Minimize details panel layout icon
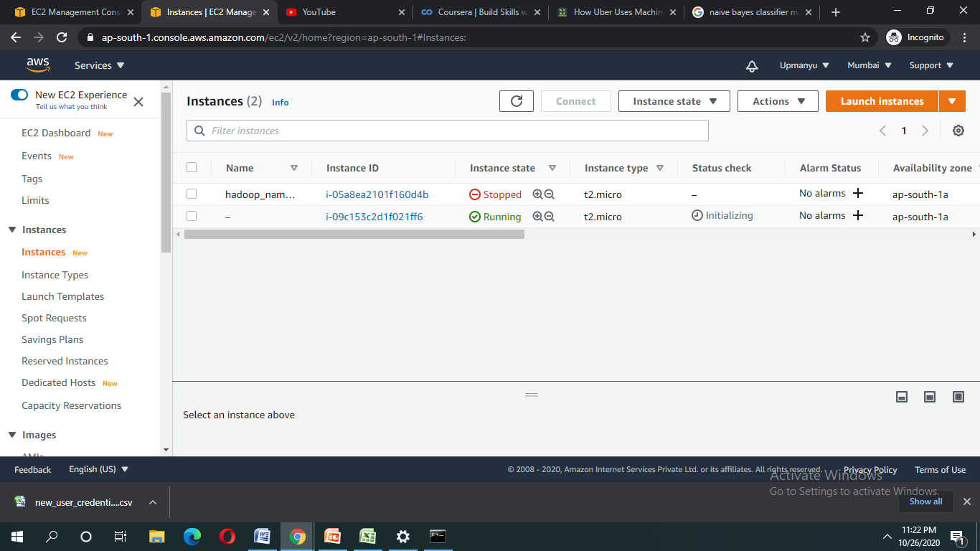Image resolution: width=980 pixels, height=551 pixels. [x=903, y=397]
